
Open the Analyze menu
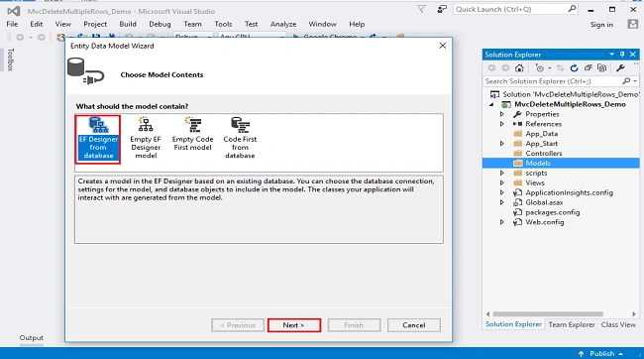283,24
